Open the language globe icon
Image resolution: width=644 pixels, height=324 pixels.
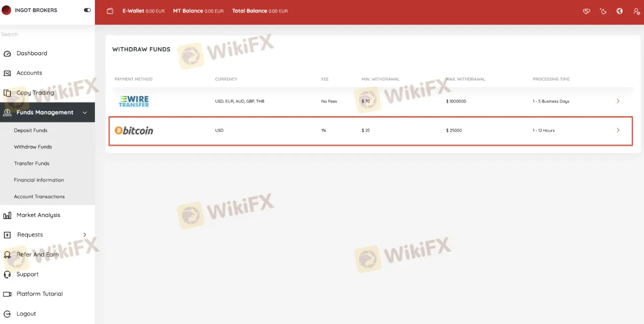(620, 11)
